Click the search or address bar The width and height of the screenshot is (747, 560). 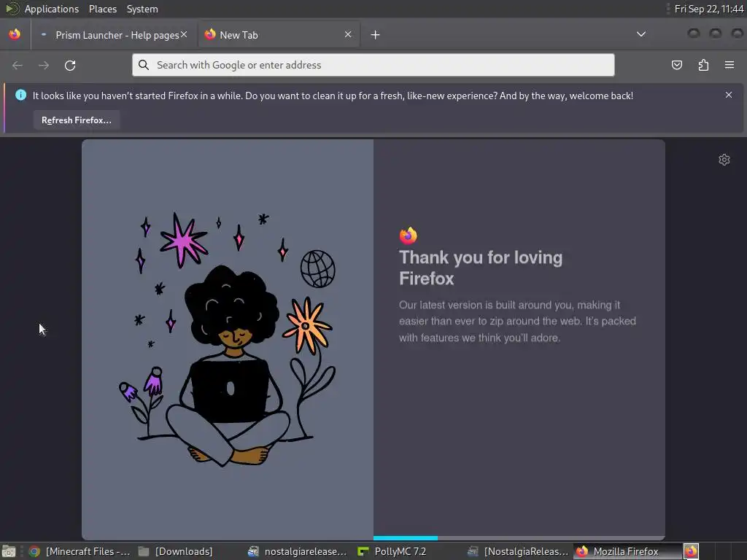tap(373, 65)
